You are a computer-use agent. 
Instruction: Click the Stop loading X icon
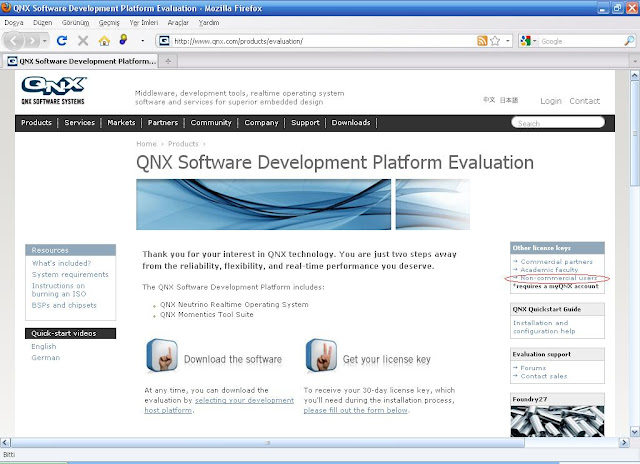coord(83,40)
